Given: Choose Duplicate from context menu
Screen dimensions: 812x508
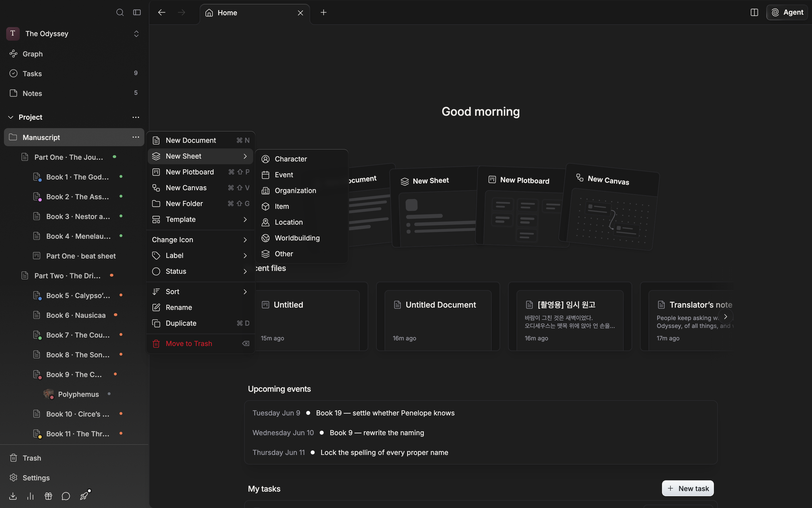Looking at the screenshot, I should click(200, 323).
